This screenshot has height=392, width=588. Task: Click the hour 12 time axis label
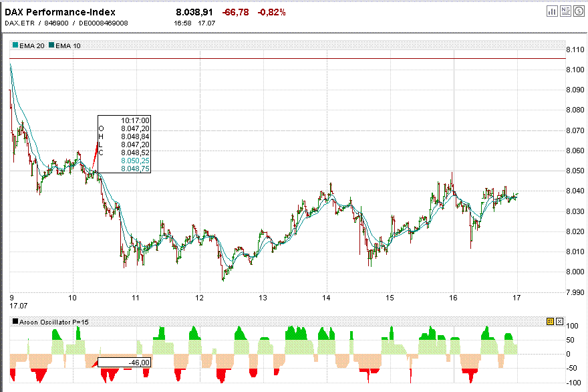point(200,298)
